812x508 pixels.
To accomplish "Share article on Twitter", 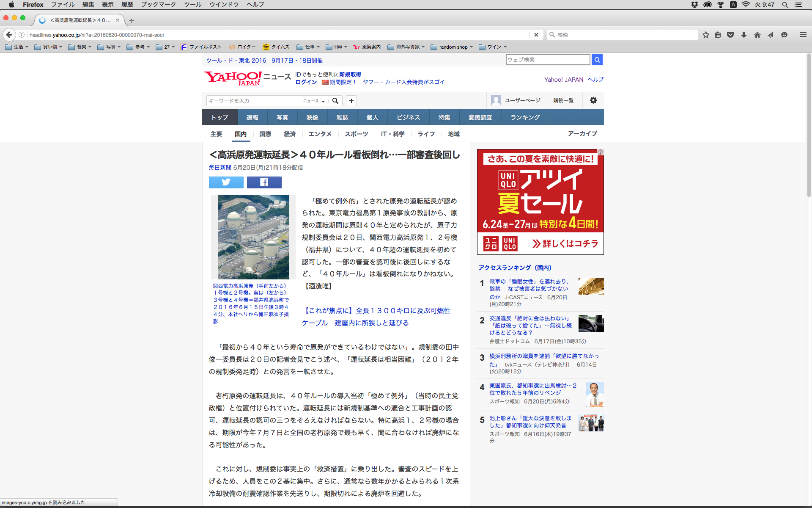I will [226, 182].
